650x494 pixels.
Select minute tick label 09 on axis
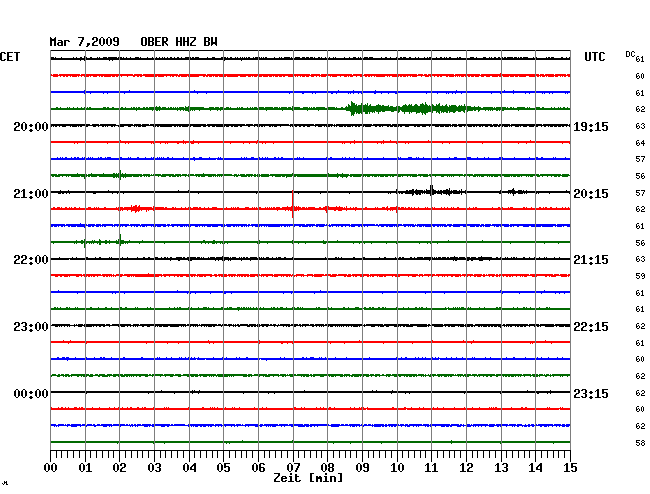tap(362, 467)
